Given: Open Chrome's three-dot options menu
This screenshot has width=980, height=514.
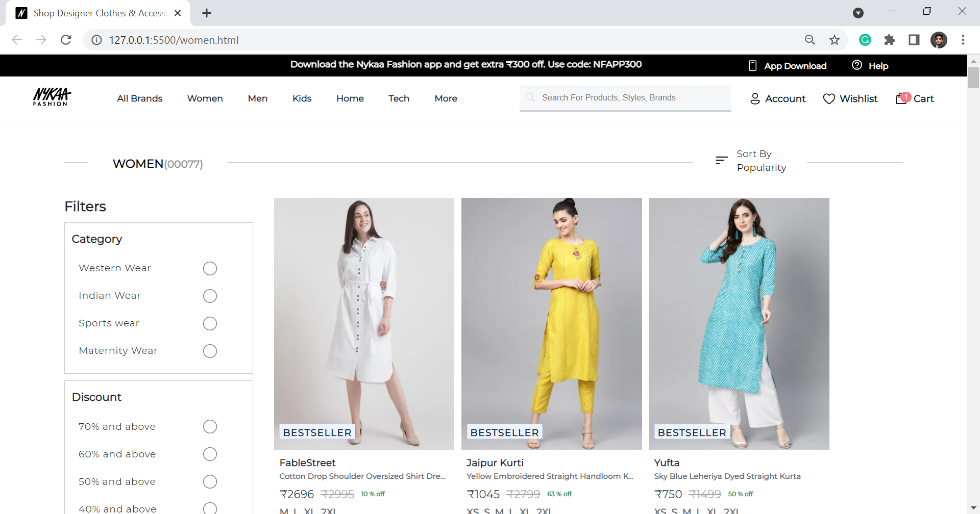Looking at the screenshot, I should pyautogui.click(x=964, y=40).
